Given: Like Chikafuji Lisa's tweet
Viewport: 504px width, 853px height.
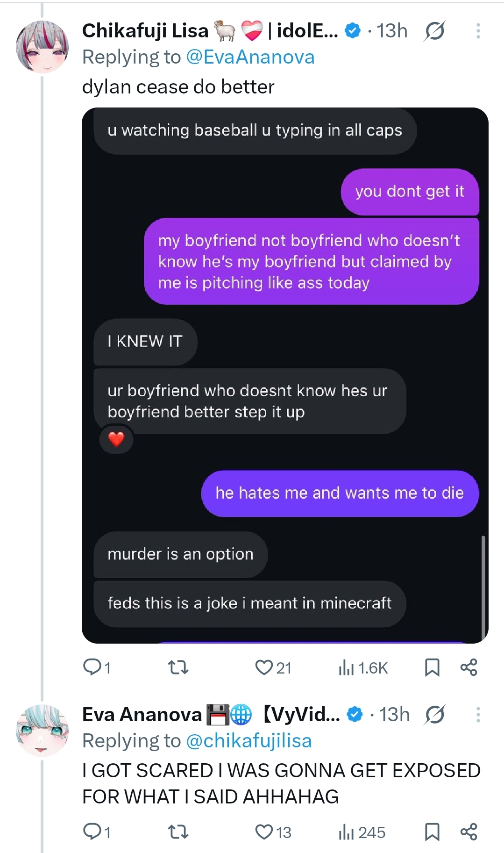Looking at the screenshot, I should (264, 667).
